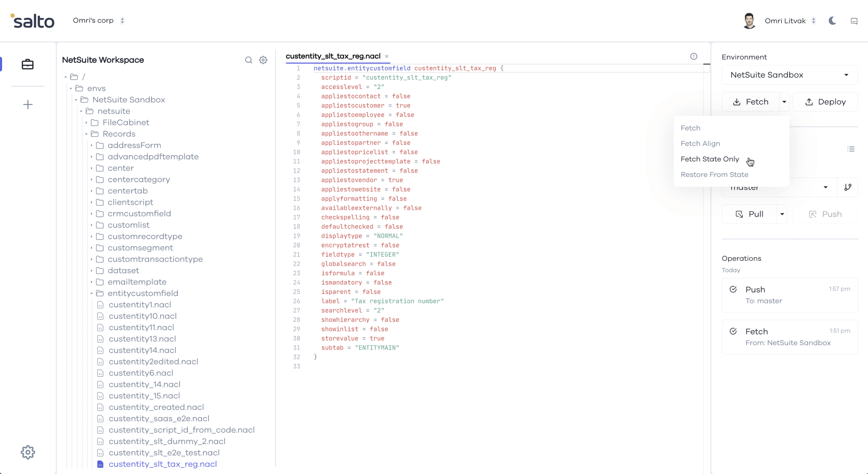Open custentity_created.nacl file
Viewport: 868px width, 474px height.
coord(156,407)
